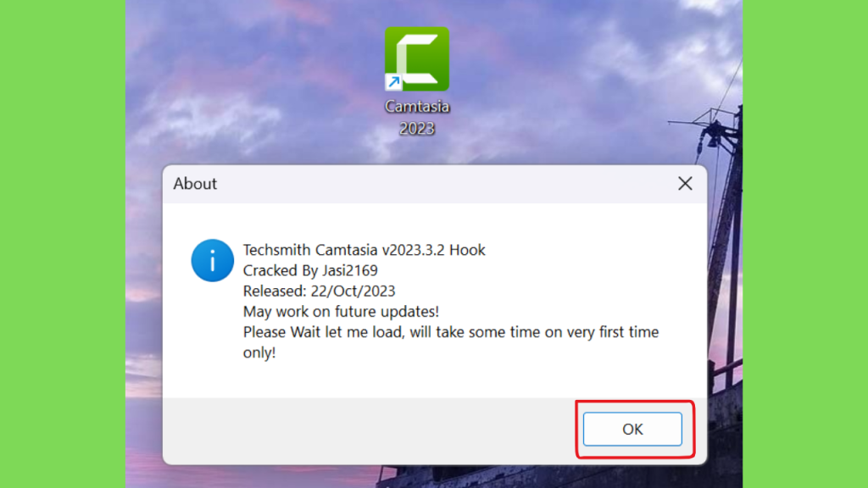Screen dimensions: 868x488
Task: Click the cloudy sky desktop wallpaper
Action: (x=249, y=83)
